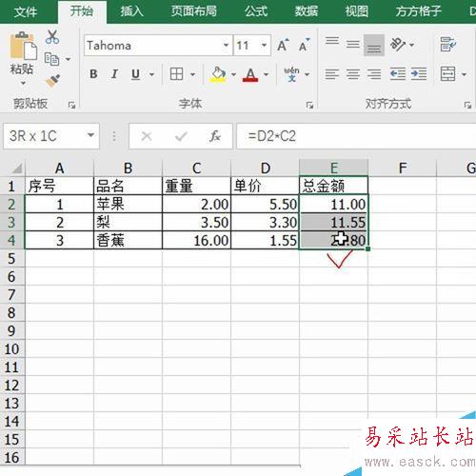
Task: Click the Insert Function fx icon
Action: (x=215, y=136)
